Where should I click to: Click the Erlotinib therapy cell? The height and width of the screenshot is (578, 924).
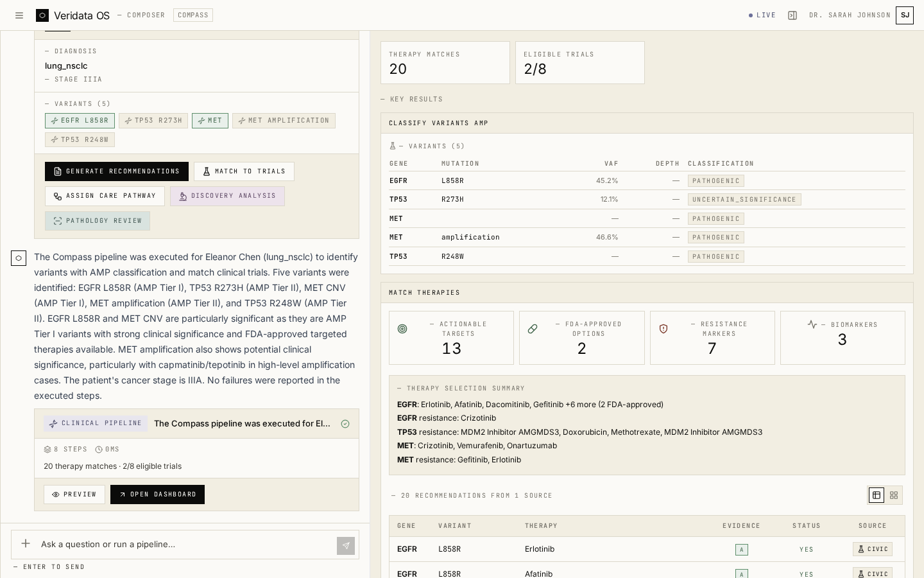(540, 549)
